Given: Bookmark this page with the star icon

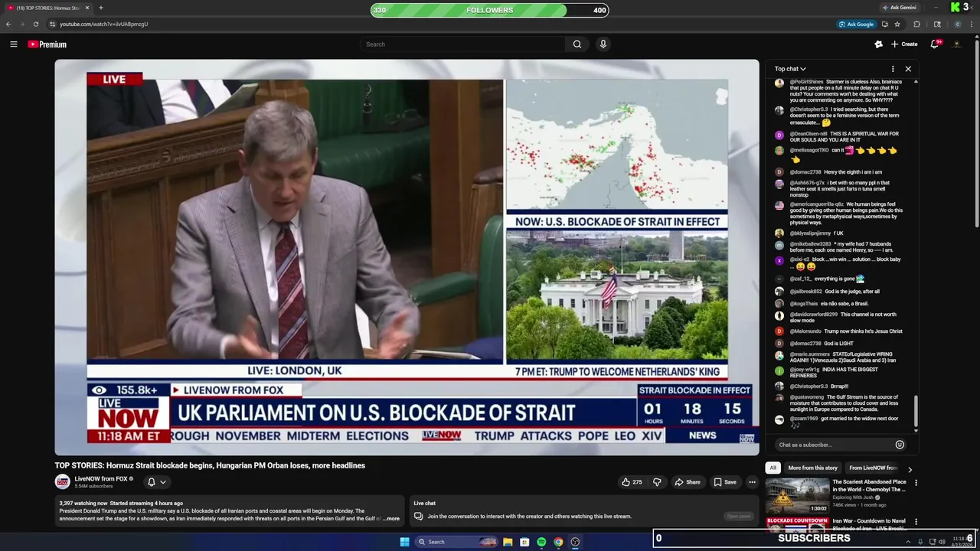Looking at the screenshot, I should pyautogui.click(x=897, y=24).
